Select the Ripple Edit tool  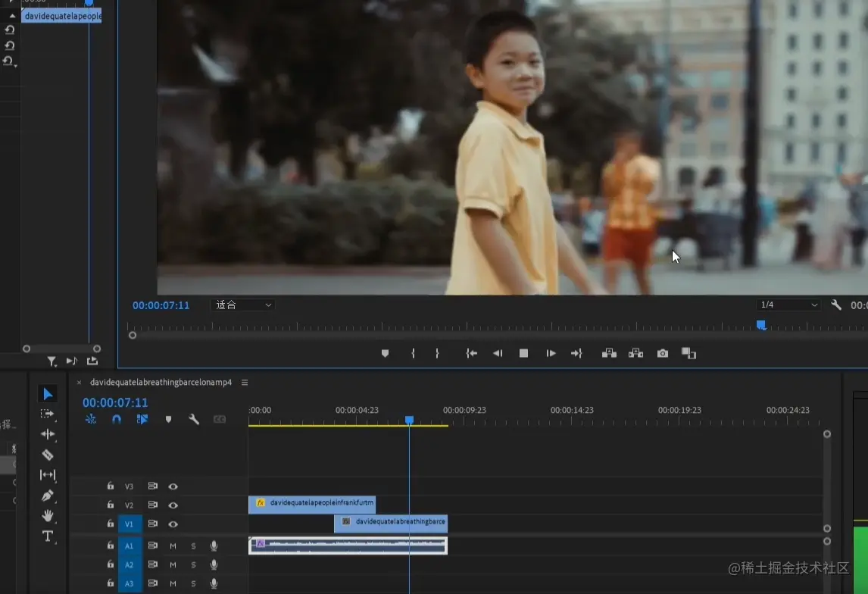(x=48, y=434)
